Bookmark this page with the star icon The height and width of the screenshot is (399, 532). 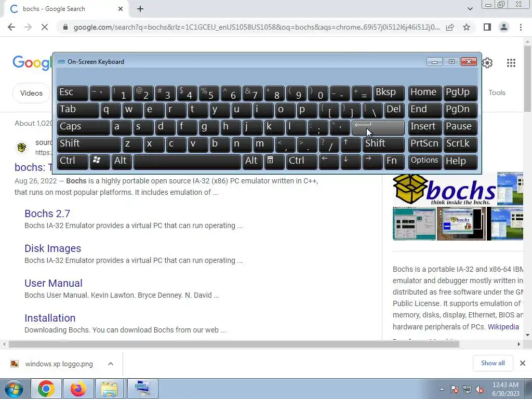tap(467, 27)
